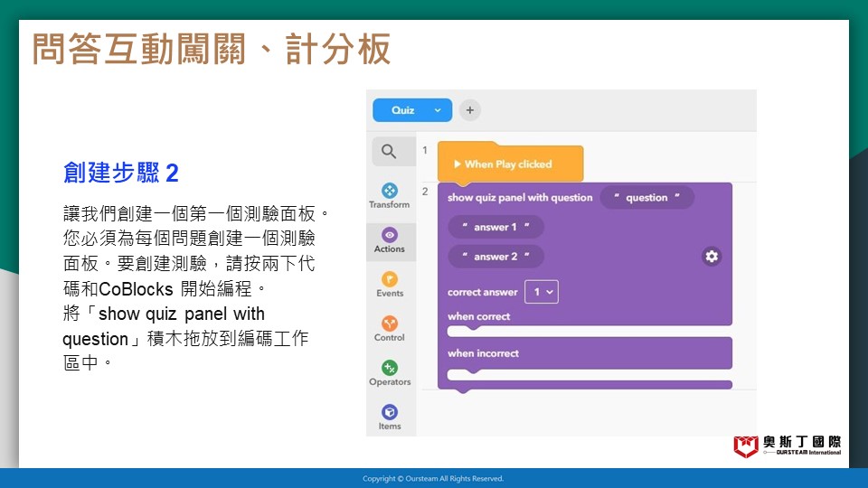The width and height of the screenshot is (868, 488).
Task: Edit the question text field
Action: tap(646, 198)
